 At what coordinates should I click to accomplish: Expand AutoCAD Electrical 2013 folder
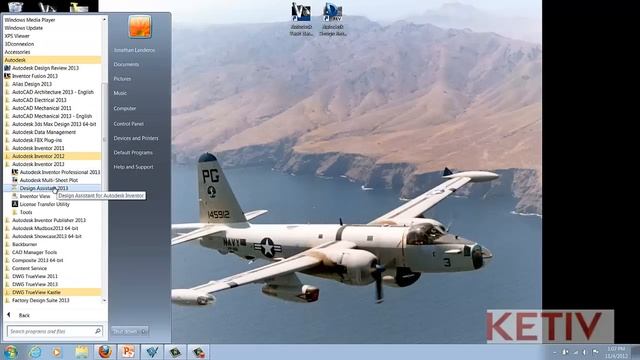39,100
